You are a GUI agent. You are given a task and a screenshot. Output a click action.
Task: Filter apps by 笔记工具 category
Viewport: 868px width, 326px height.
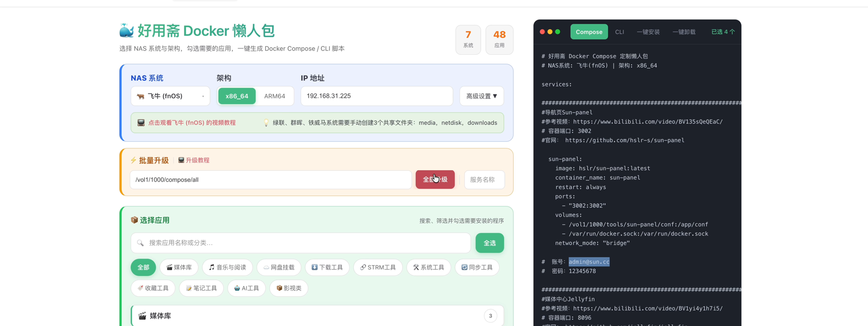201,288
